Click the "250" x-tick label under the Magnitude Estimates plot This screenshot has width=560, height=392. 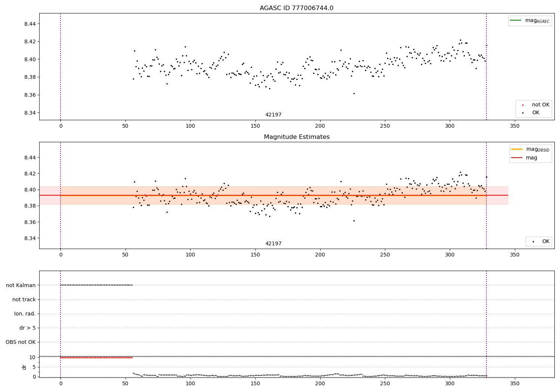click(x=385, y=255)
